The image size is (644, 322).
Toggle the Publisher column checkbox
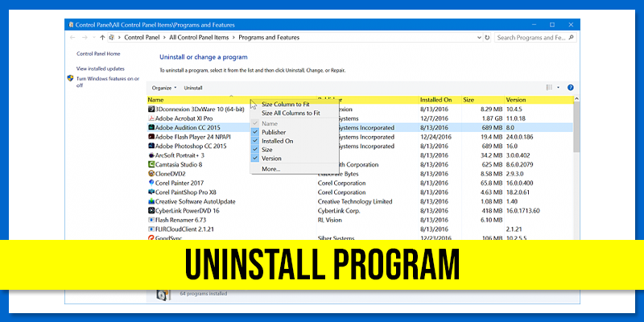(255, 132)
